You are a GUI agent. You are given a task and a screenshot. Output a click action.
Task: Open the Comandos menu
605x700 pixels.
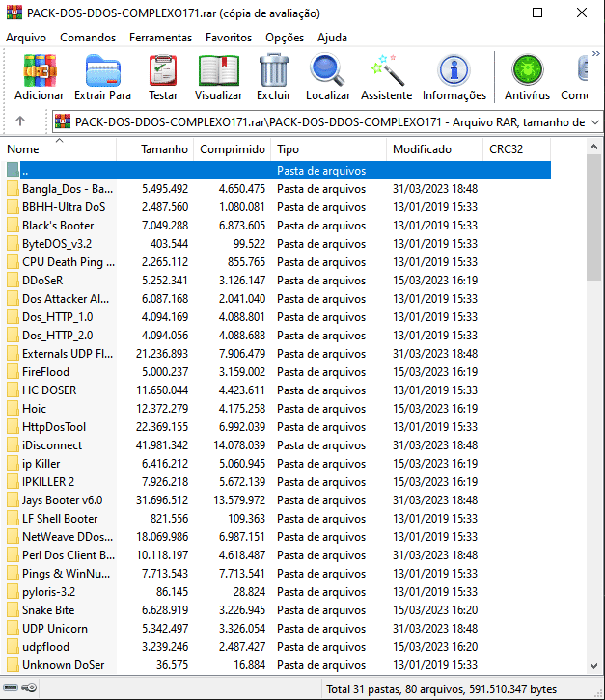87,38
